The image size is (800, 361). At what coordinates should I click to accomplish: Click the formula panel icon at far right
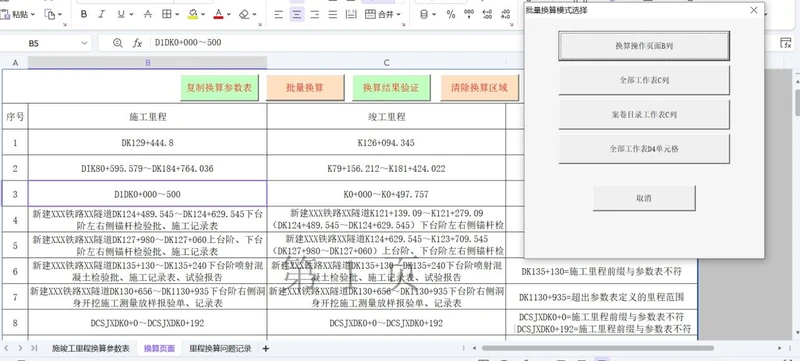[786, 43]
